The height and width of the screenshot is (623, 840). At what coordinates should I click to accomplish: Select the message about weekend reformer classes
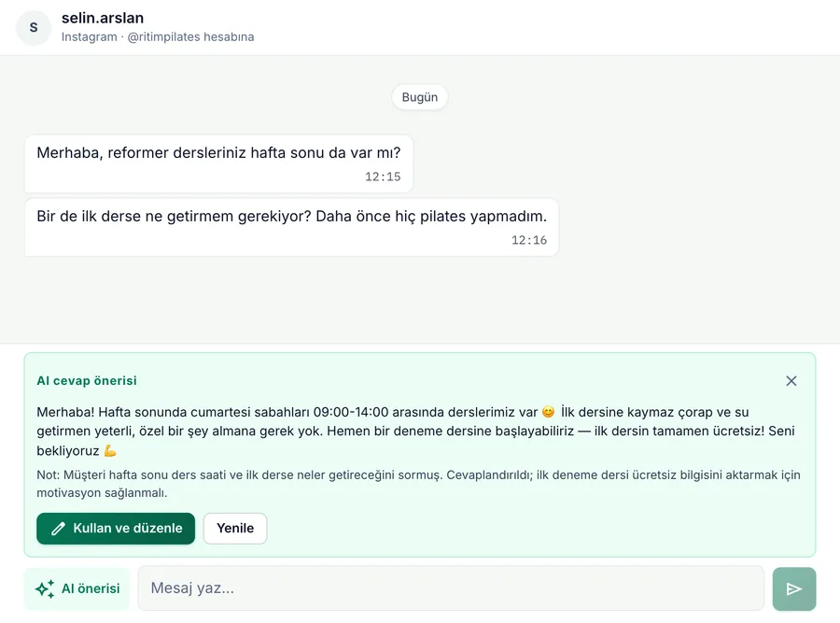click(x=218, y=163)
